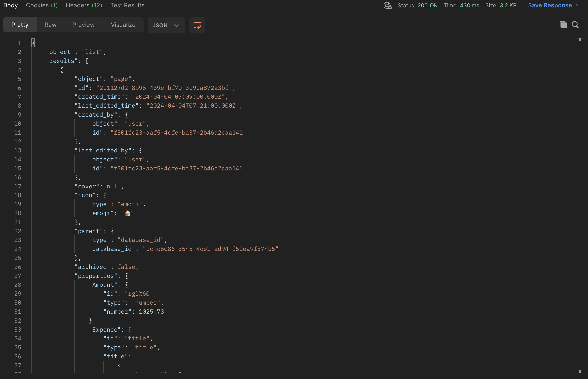Viewport: 588px width, 379px height.
Task: Click the lock symbol on the globe icon
Action: (389, 7)
